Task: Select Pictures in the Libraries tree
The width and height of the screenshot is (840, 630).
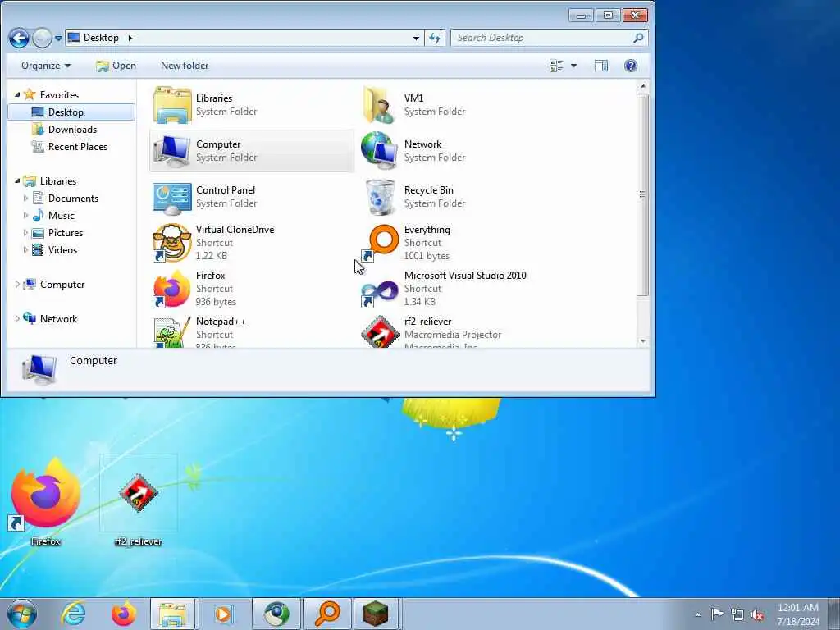Action: click(66, 232)
